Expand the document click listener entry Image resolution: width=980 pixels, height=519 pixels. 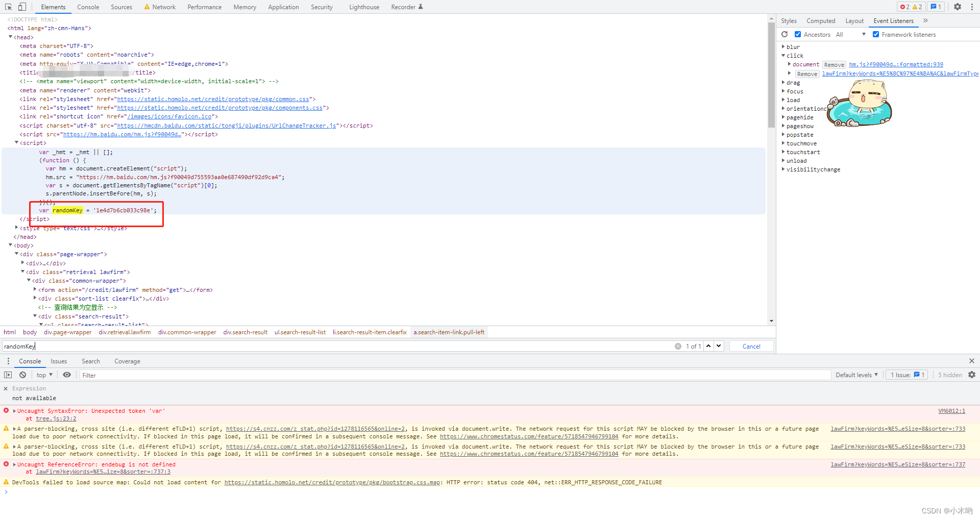pos(790,64)
